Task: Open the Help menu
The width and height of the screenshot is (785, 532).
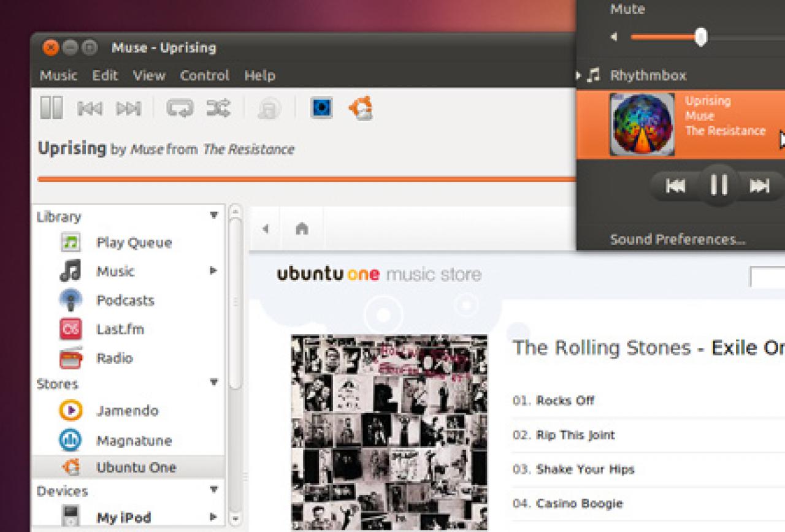Action: (259, 75)
